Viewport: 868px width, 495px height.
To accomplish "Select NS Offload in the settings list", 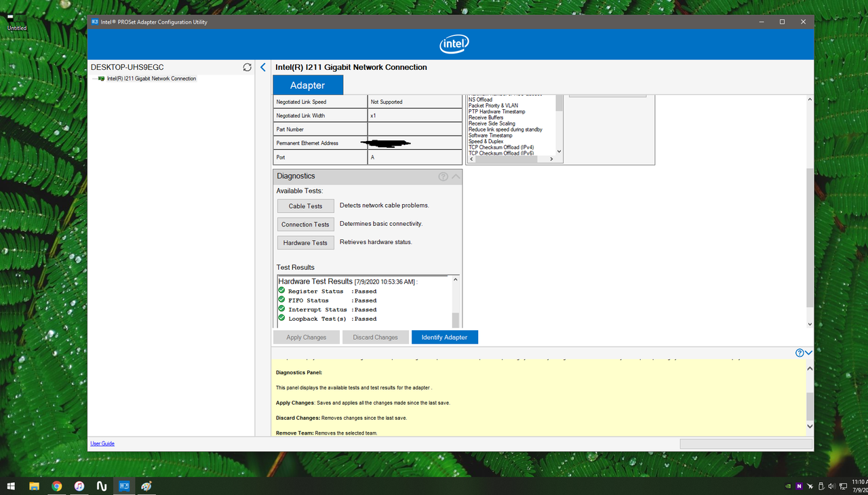I will tap(481, 100).
